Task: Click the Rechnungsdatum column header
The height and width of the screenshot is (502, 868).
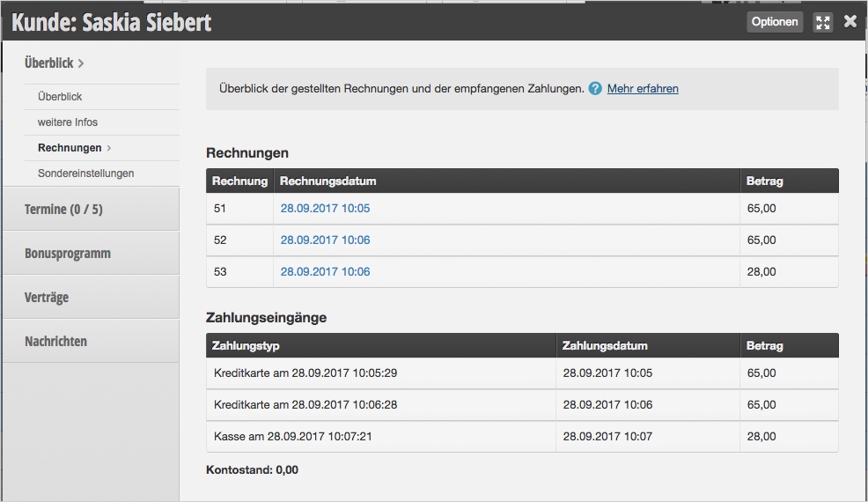Action: (327, 181)
